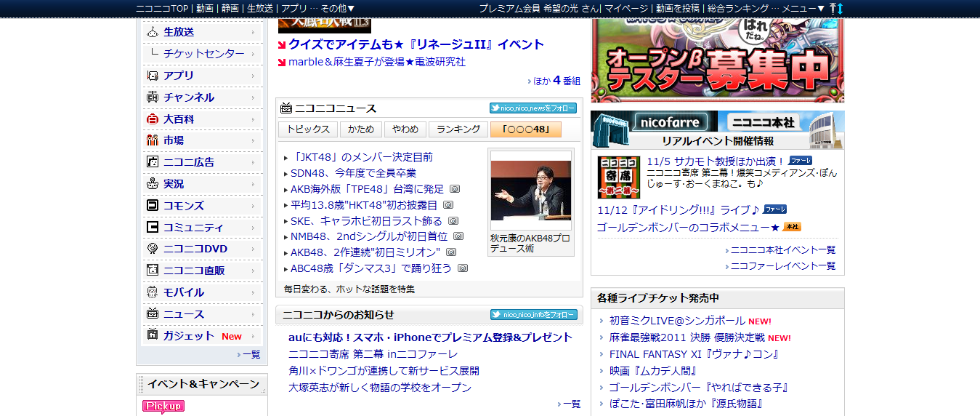Click the モバイル sidebar icon

153,292
